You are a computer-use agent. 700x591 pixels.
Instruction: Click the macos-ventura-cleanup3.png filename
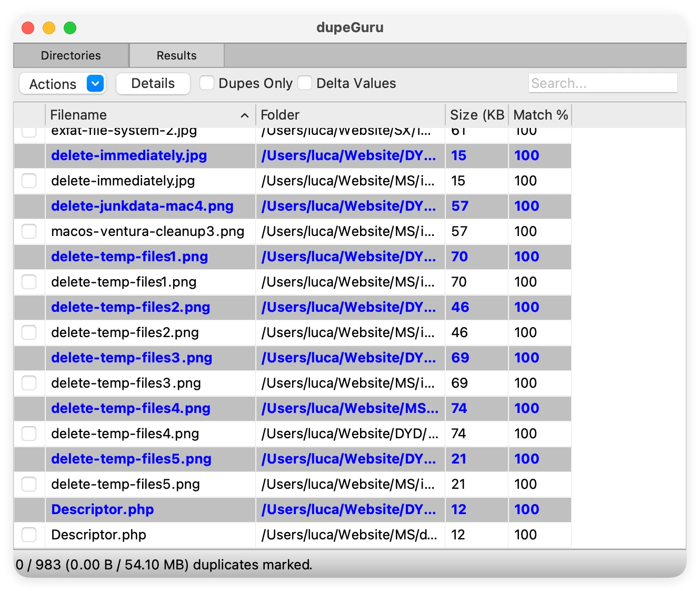(x=148, y=231)
